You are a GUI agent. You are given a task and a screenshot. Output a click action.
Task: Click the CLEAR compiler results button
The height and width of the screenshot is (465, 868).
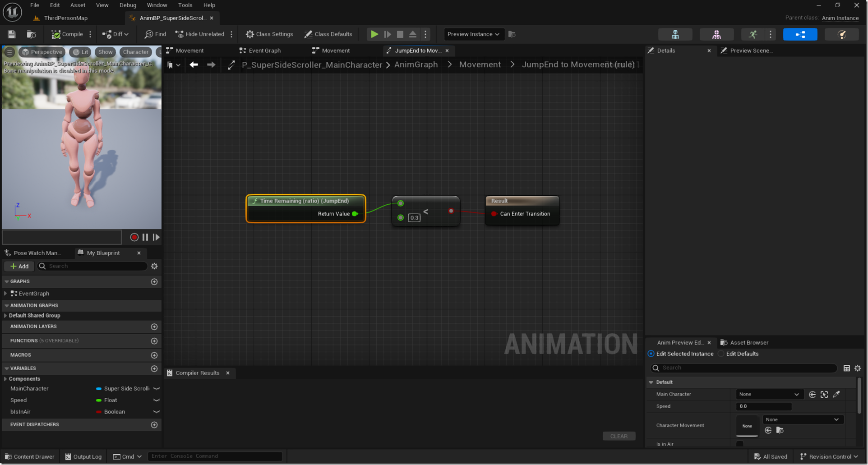(x=619, y=436)
